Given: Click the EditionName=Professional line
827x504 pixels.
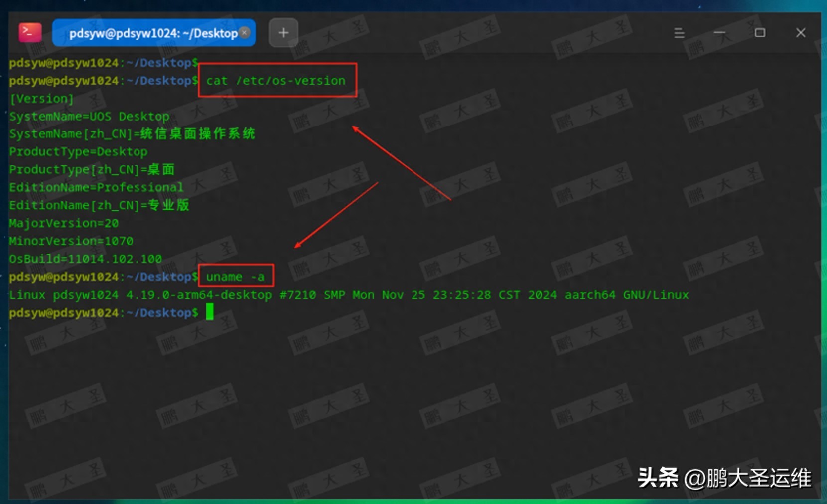Looking at the screenshot, I should tap(96, 187).
